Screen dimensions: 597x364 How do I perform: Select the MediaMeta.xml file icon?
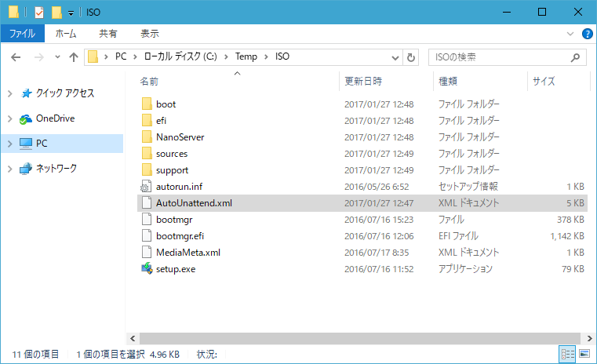coord(147,253)
